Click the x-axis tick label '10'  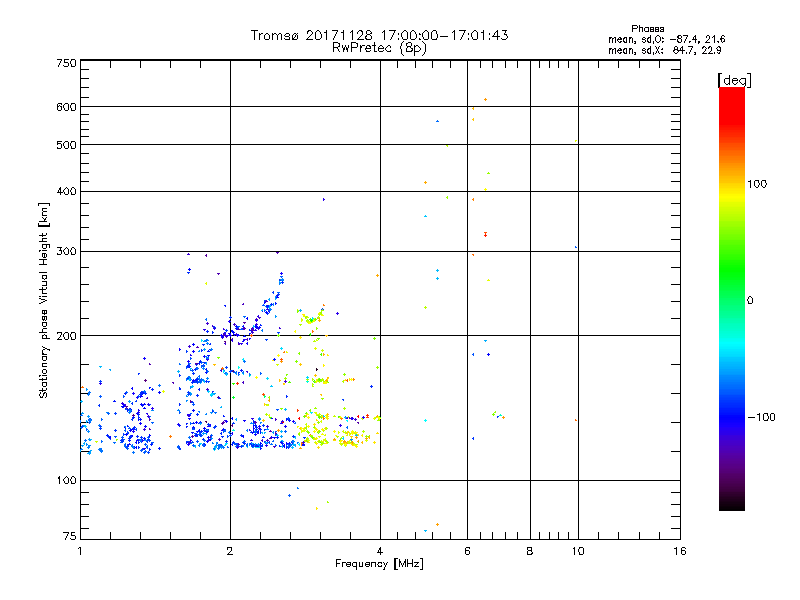[578, 551]
